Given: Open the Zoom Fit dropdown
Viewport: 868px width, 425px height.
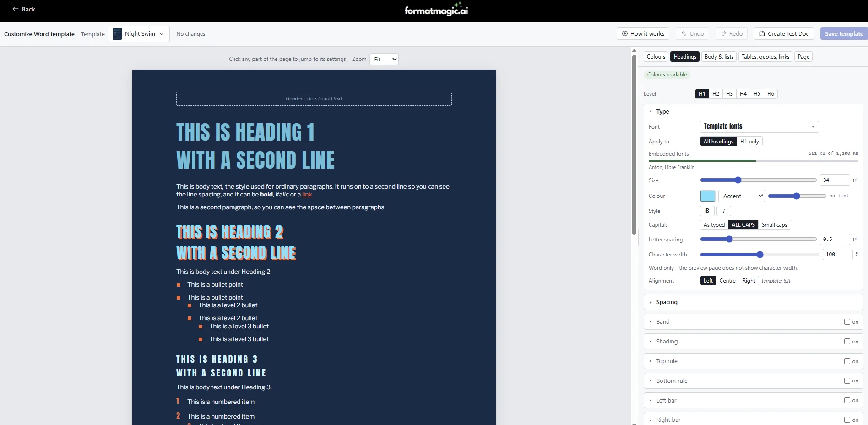Looking at the screenshot, I should (x=384, y=59).
